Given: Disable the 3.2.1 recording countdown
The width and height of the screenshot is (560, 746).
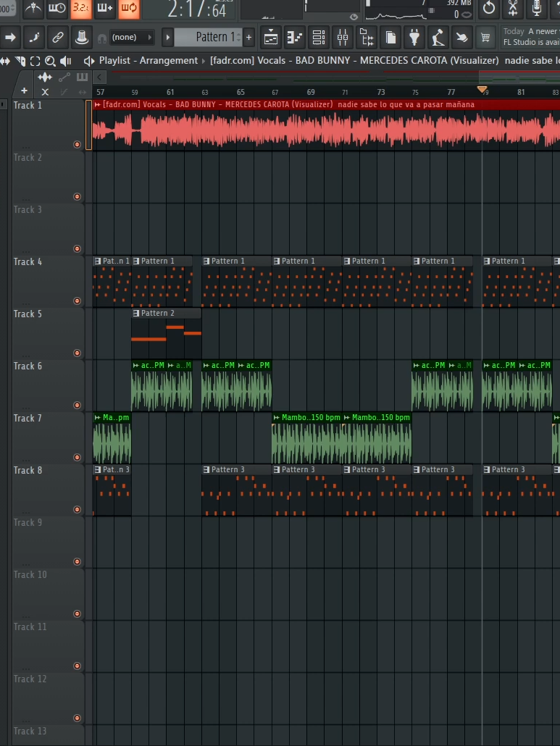Looking at the screenshot, I should (81, 8).
